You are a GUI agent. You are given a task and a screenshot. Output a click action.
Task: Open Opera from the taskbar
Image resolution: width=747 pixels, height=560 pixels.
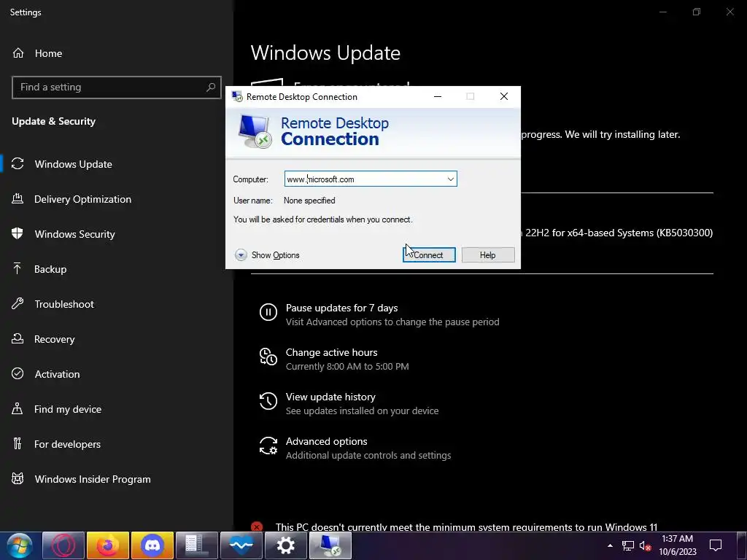63,545
